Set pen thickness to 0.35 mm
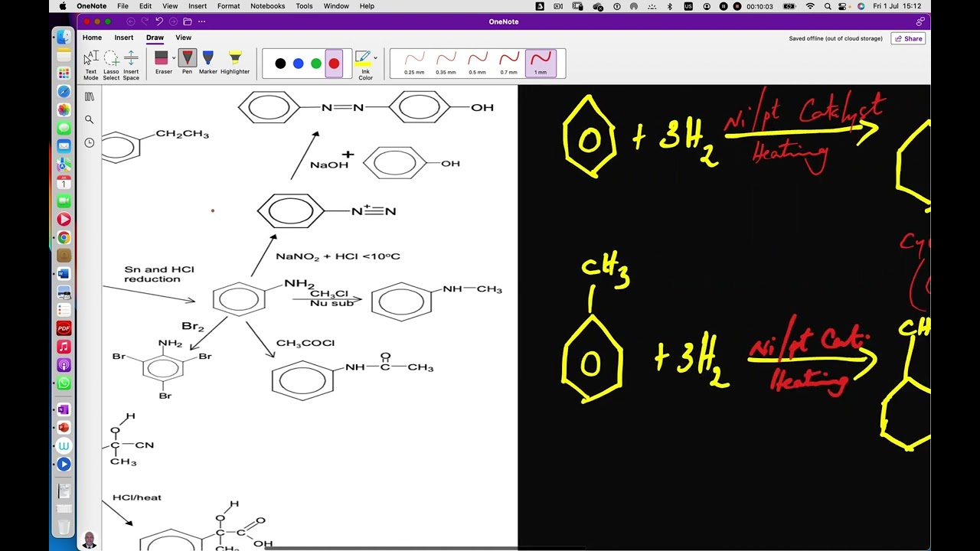 [446, 63]
